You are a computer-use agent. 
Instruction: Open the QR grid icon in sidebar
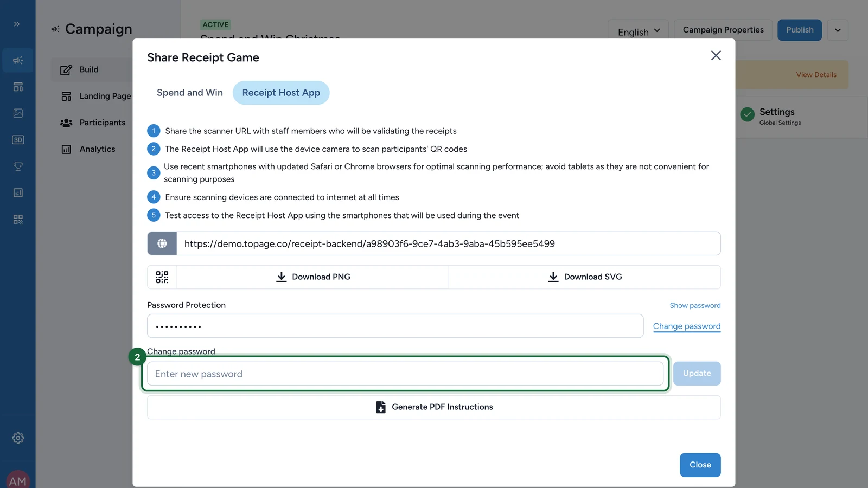[18, 220]
